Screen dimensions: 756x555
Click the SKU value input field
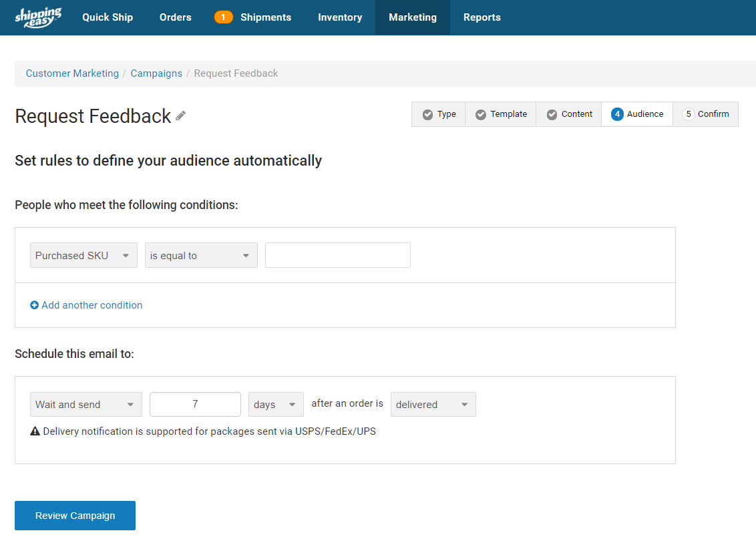pos(337,255)
